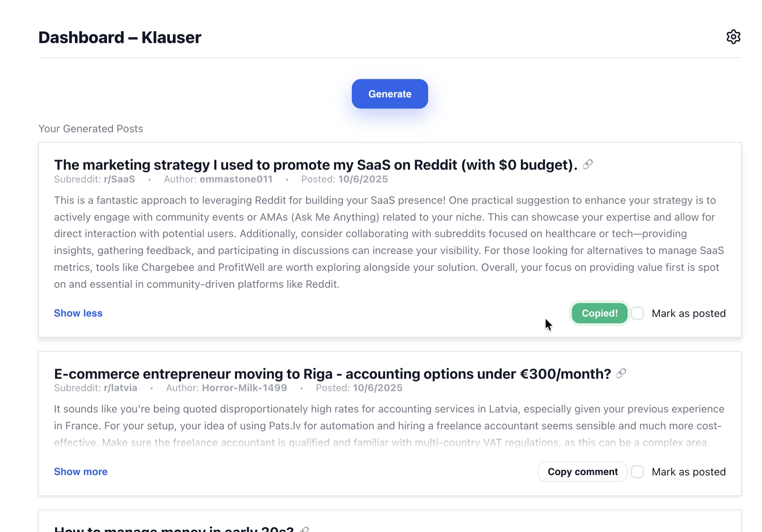The height and width of the screenshot is (532, 762).
Task: Toggle the posted checkbox next to Copy comment
Action: click(x=637, y=472)
